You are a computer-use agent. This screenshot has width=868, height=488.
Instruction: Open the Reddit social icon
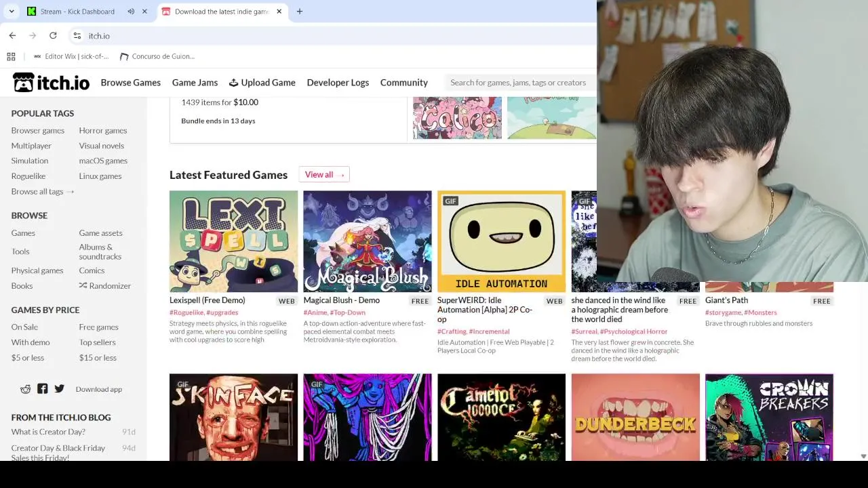click(x=26, y=389)
